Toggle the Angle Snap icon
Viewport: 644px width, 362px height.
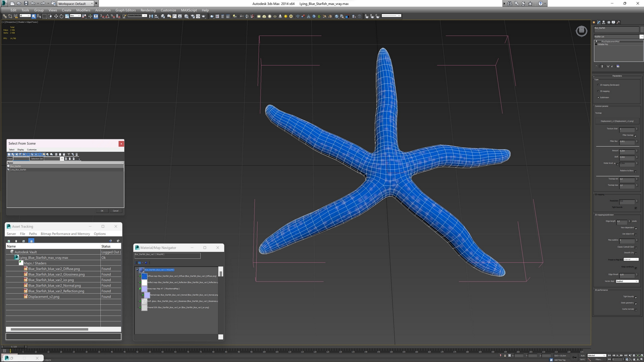pos(107,16)
